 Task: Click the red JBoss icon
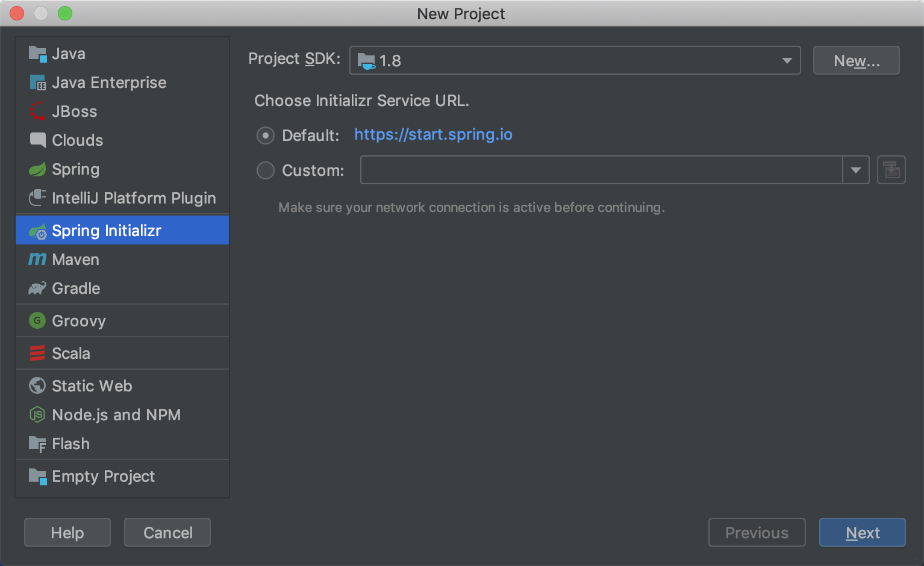tap(37, 111)
